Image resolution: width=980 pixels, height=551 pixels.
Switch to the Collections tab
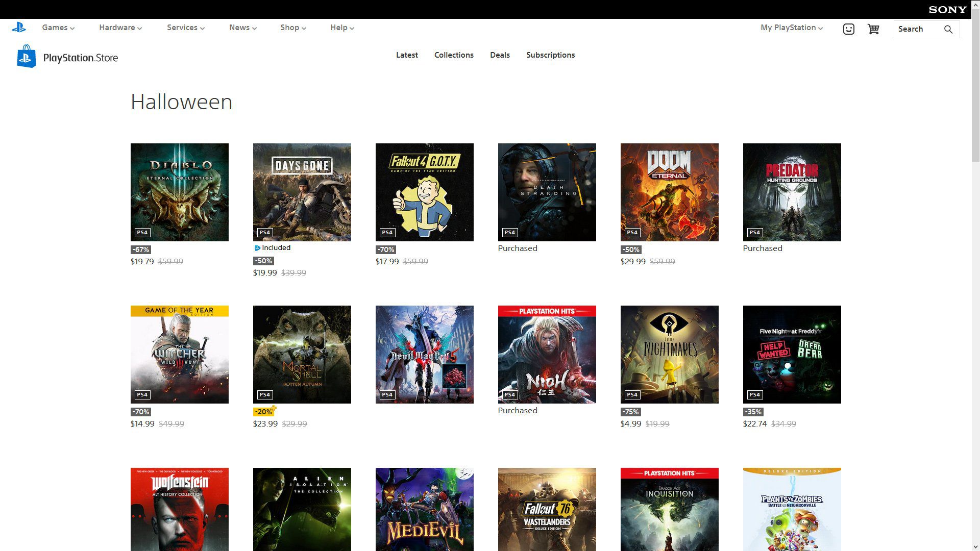coord(454,55)
